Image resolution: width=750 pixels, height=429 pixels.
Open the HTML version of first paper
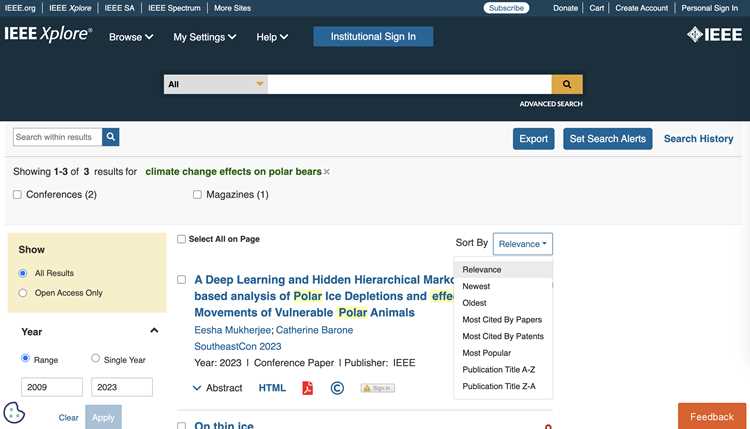272,388
